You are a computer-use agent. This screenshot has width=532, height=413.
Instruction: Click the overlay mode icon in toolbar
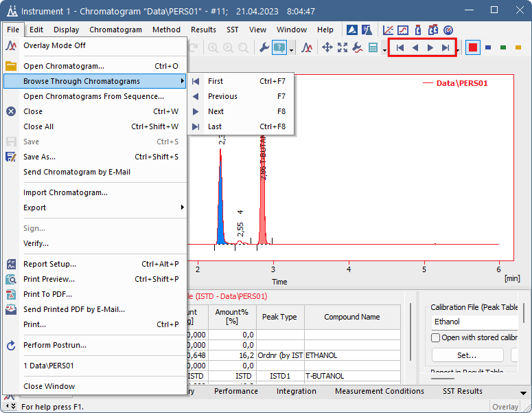[x=308, y=47]
